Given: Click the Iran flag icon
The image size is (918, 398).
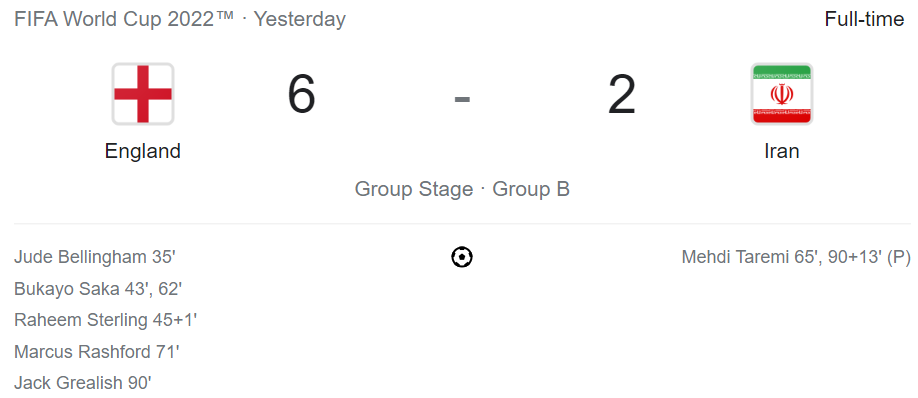Looking at the screenshot, I should tap(782, 94).
